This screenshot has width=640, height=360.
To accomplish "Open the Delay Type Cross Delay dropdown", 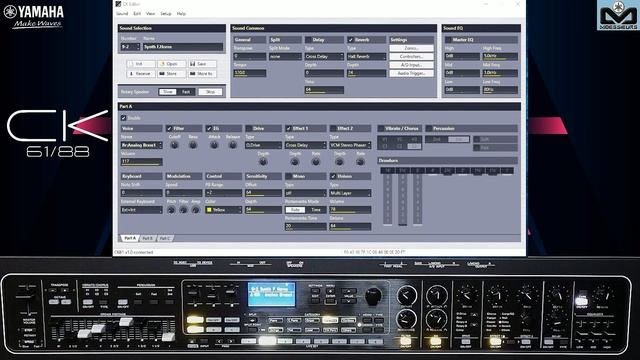I will tap(324, 57).
